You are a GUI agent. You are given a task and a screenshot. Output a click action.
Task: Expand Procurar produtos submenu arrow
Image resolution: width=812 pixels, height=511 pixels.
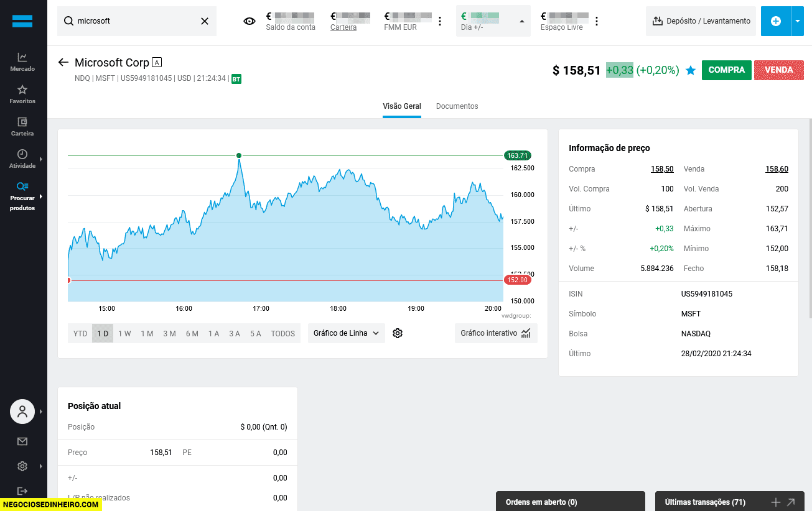coord(41,196)
